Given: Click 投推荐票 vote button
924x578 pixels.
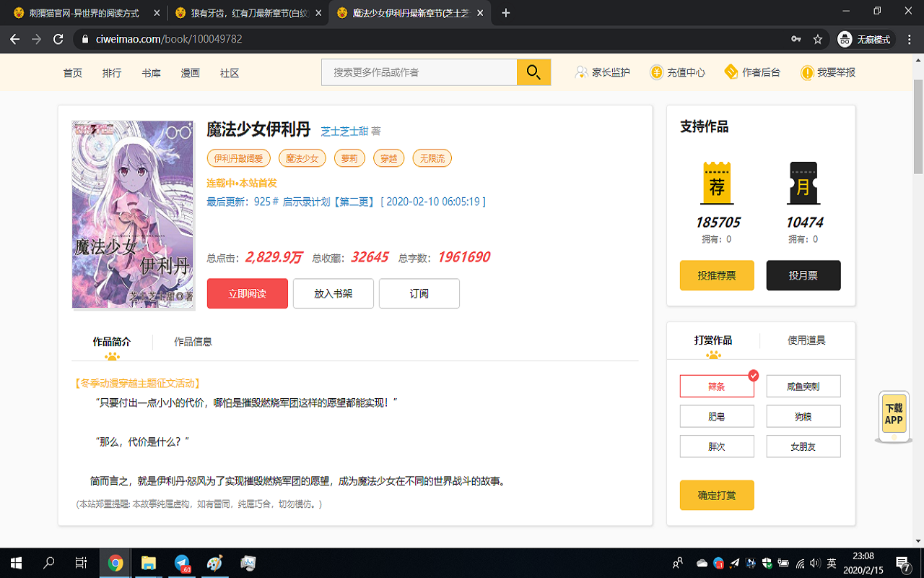Looking at the screenshot, I should click(x=717, y=275).
